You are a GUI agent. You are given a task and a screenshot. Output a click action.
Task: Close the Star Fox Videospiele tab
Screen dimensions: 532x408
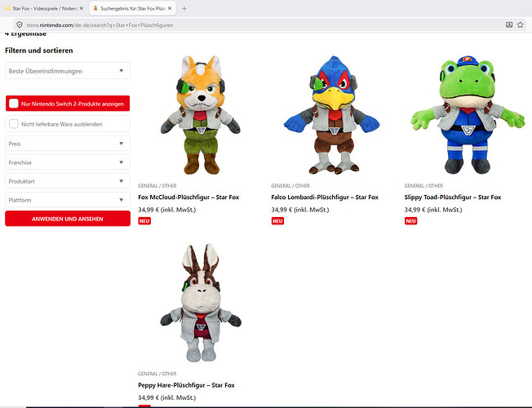(x=82, y=8)
